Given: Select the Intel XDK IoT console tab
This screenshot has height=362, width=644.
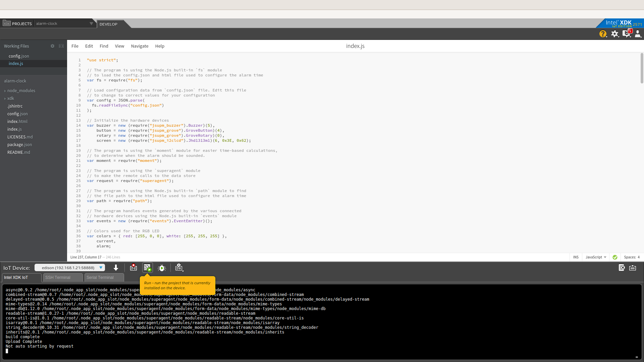Looking at the screenshot, I should (22, 278).
